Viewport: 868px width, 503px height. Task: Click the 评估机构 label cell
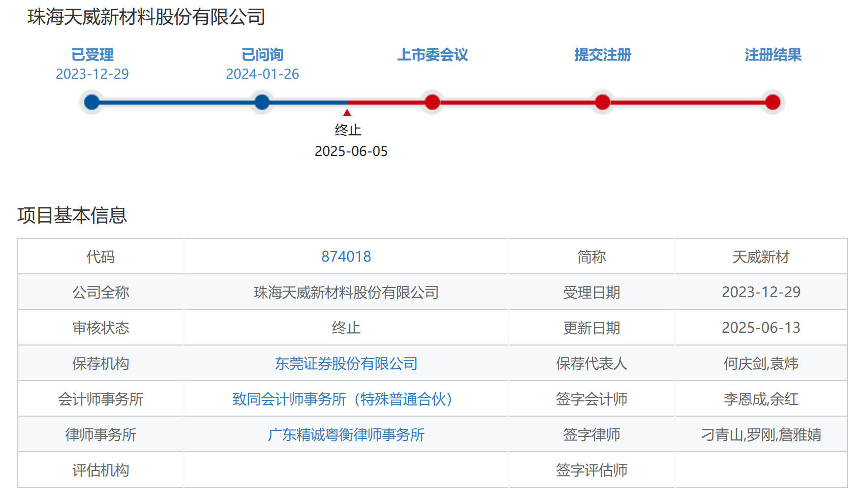[x=101, y=470]
